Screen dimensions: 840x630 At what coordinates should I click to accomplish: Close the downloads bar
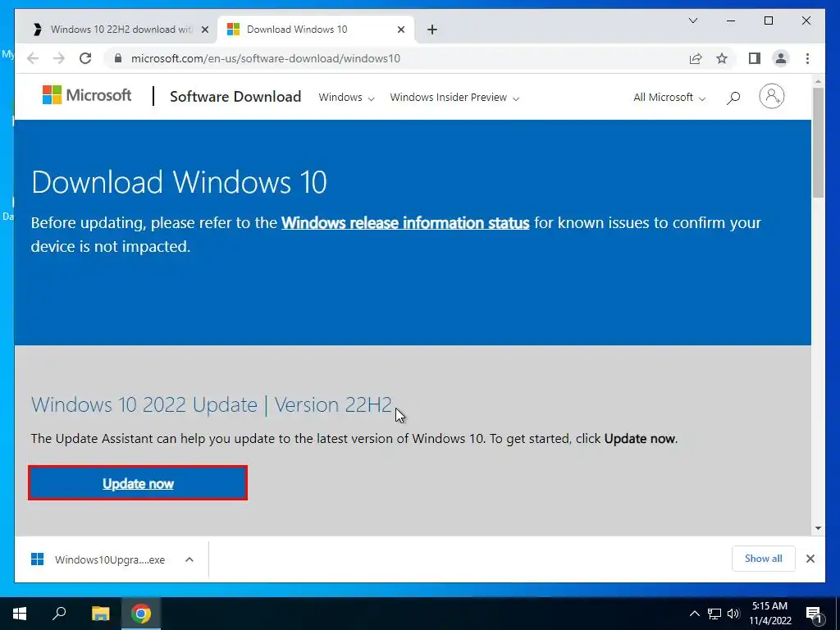coord(810,559)
